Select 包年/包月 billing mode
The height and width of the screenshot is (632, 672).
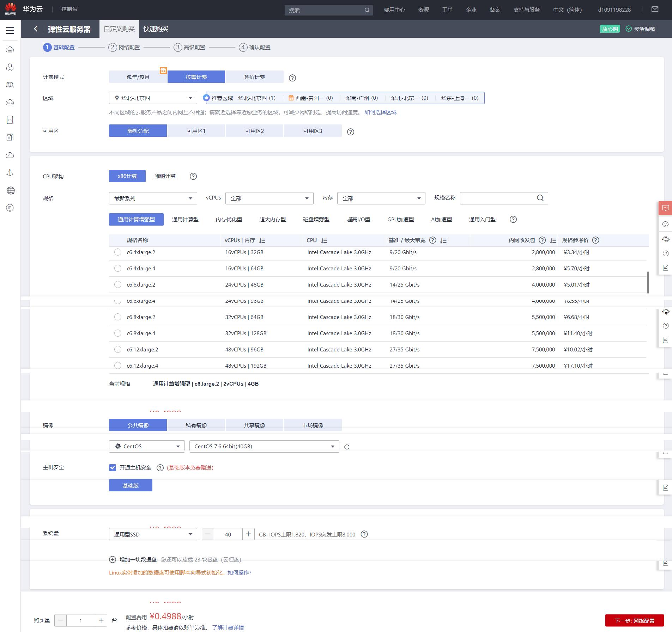tap(138, 77)
